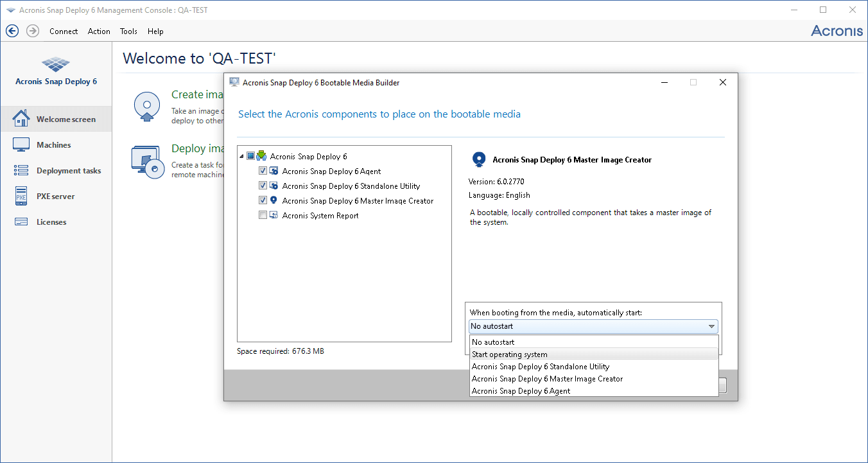This screenshot has height=463, width=868.
Task: Open Machines via its monitor icon
Action: click(21, 144)
